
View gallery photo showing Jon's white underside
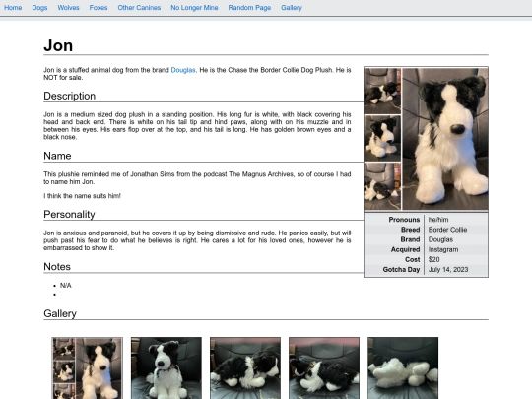click(403, 368)
